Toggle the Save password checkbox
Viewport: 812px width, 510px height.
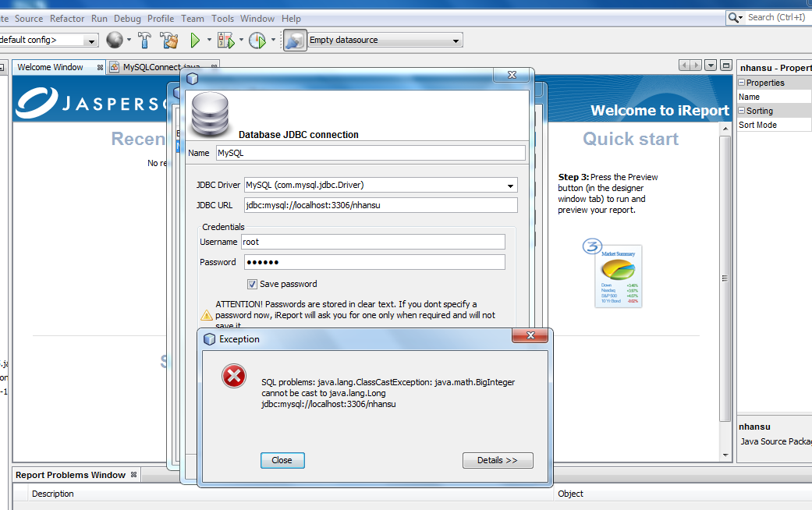coord(252,285)
